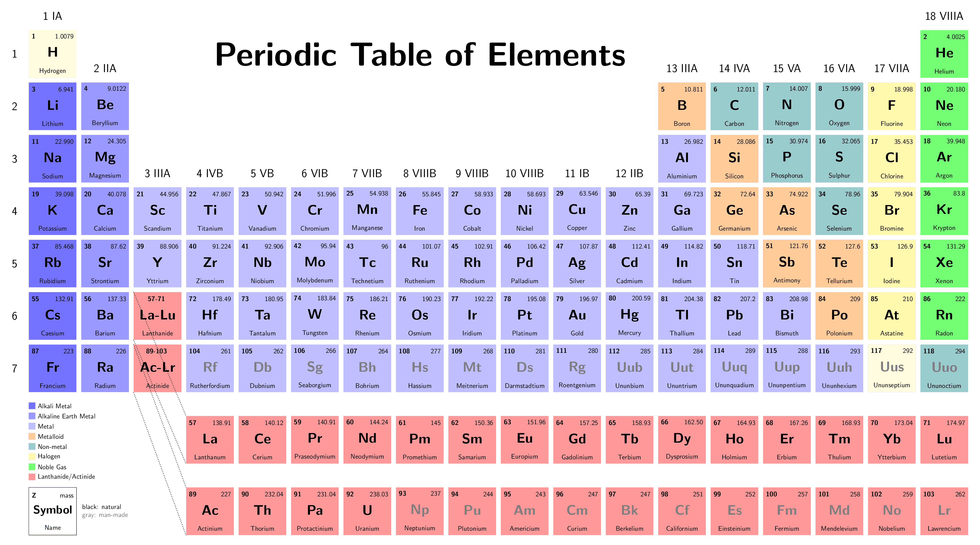Click the Ac-Lr Actinide placeholder tile
Screen dimensions: 980x545
[157, 368]
